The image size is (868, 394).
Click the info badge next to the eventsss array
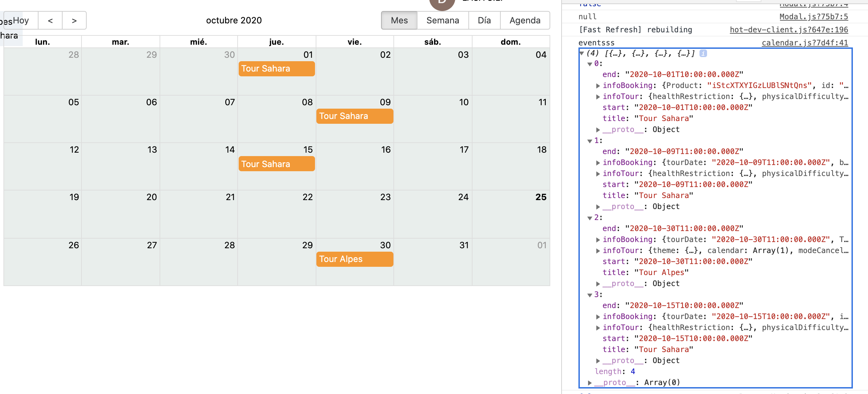(x=703, y=54)
